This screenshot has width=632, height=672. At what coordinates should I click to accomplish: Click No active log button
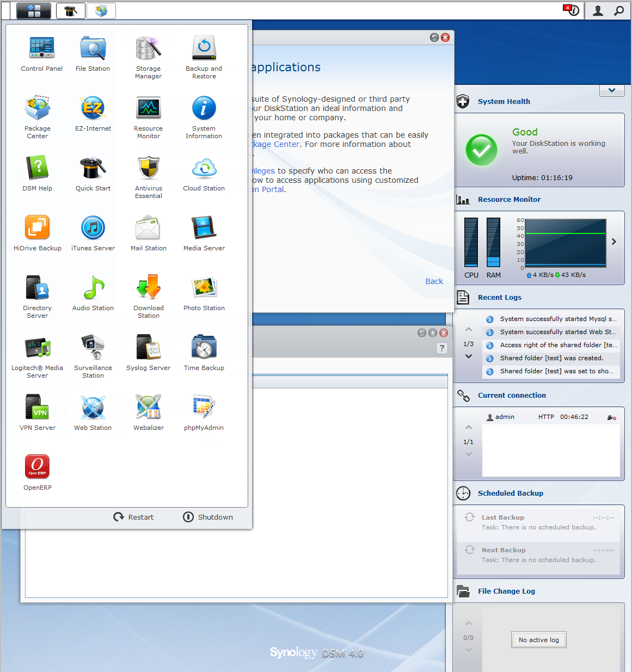point(539,640)
